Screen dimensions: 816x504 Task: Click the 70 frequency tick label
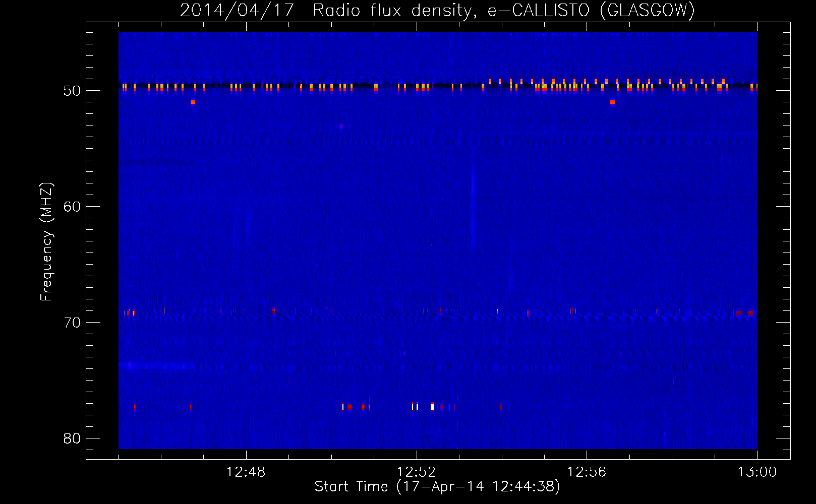click(x=72, y=323)
